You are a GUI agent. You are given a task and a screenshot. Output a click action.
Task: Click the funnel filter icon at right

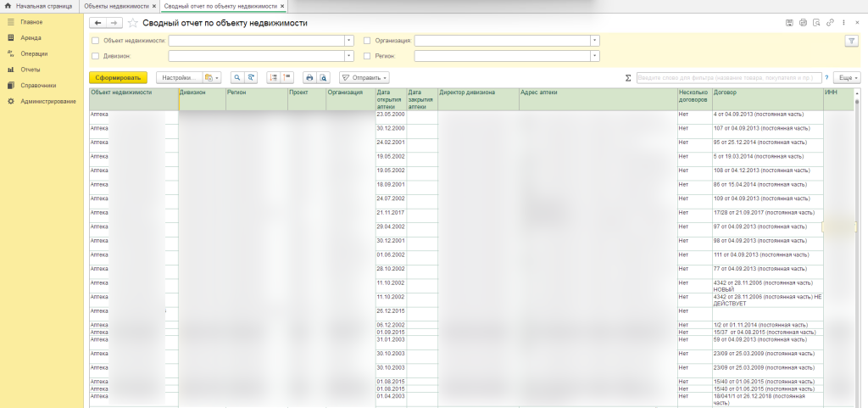tap(851, 40)
